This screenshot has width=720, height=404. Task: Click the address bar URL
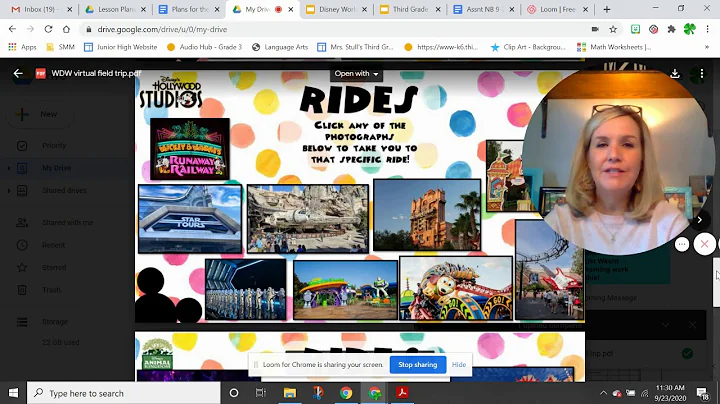pyautogui.click(x=162, y=29)
